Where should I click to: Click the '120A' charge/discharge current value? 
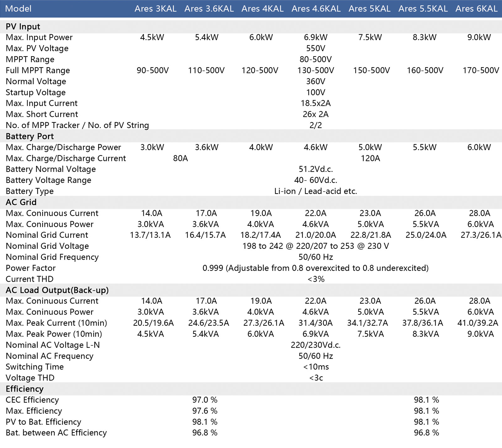point(370,158)
